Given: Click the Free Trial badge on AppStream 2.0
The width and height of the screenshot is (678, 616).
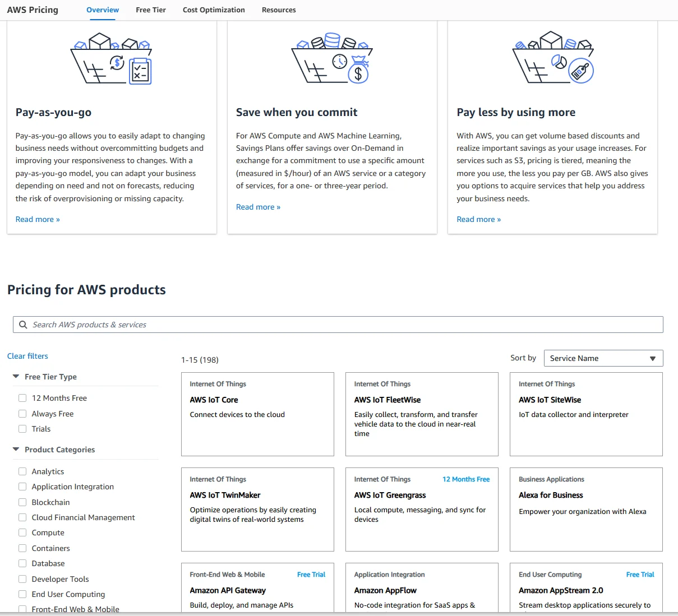Looking at the screenshot, I should point(640,575).
